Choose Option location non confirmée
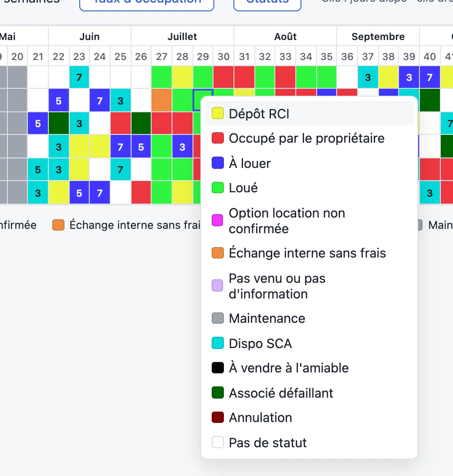Image resolution: width=453 pixels, height=476 pixels. (x=310, y=221)
